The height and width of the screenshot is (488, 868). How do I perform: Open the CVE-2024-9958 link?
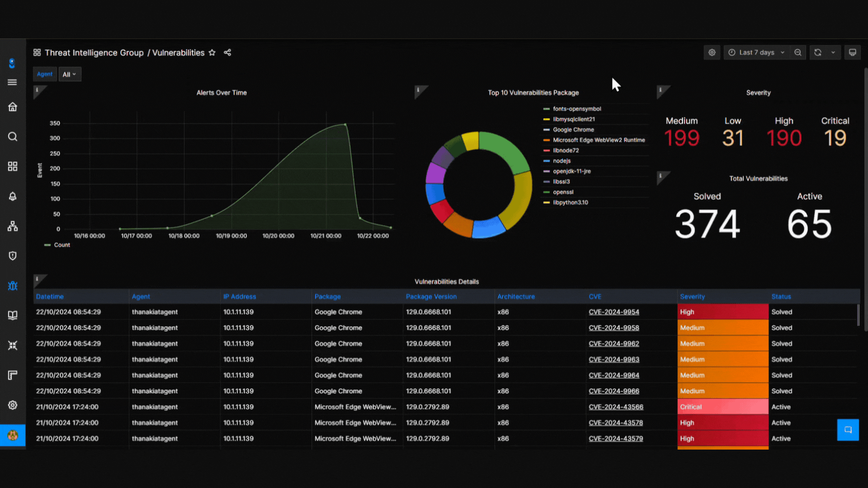pos(614,328)
